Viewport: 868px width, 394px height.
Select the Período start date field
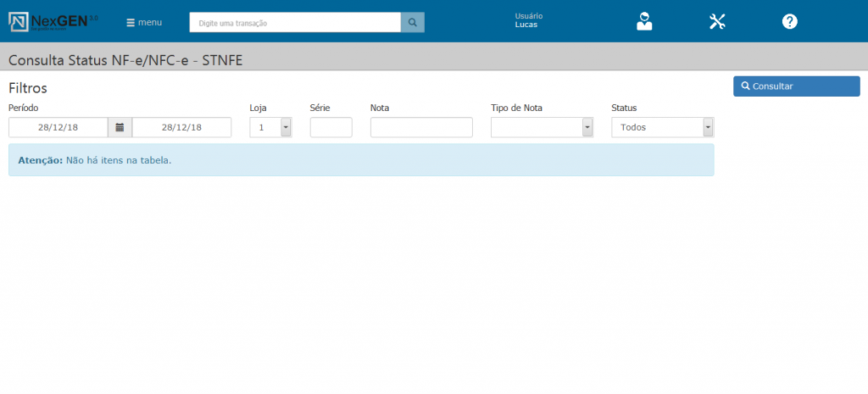coord(58,127)
